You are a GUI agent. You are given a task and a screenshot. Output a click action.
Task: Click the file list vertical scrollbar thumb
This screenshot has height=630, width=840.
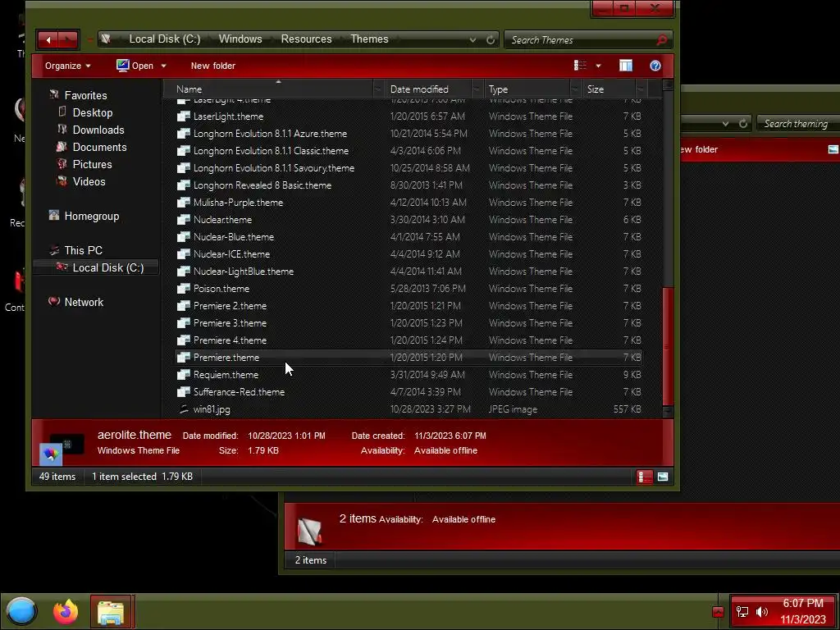[668, 346]
